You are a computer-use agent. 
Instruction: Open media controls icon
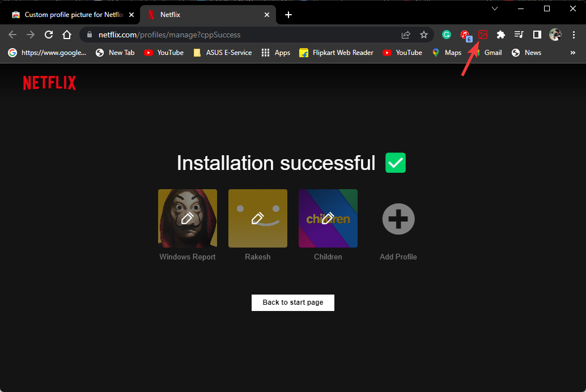tap(519, 35)
